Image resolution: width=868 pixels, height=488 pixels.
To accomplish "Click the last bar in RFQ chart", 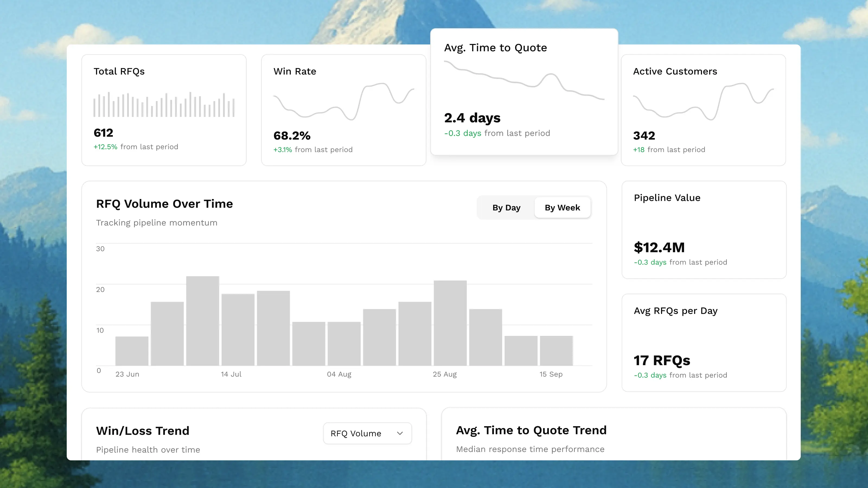I will click(x=556, y=350).
